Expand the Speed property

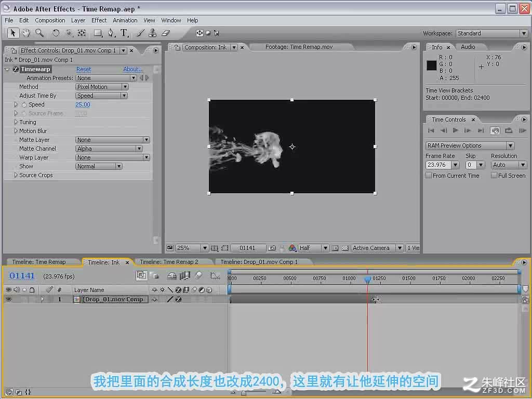(x=16, y=104)
